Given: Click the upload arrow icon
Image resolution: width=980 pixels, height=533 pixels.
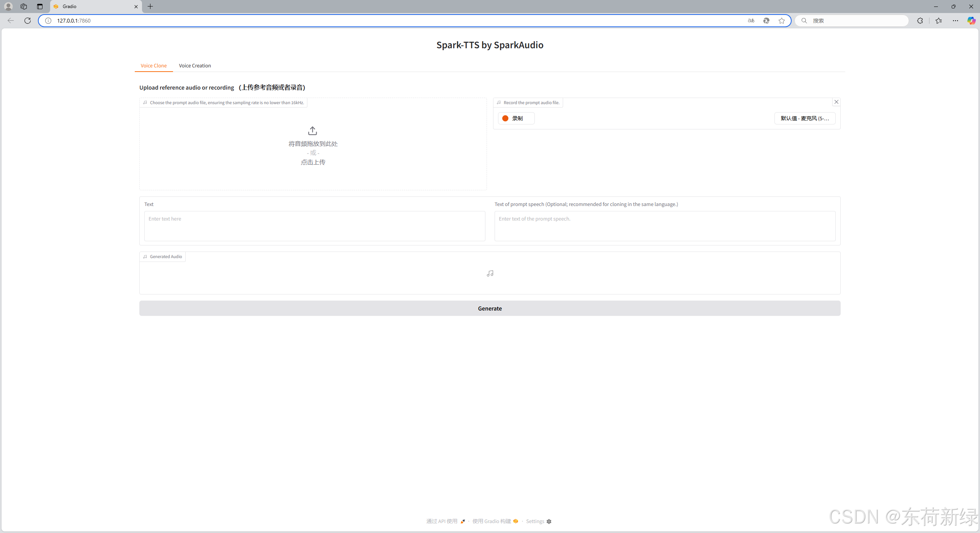Looking at the screenshot, I should [x=312, y=131].
